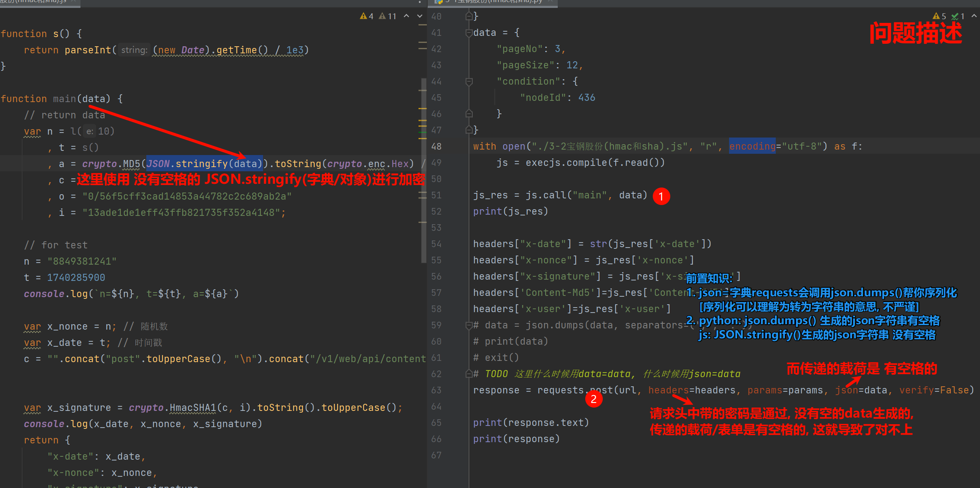Click the 4 warnings indicator in JS editor
Screen dimensions: 980x488
[x=366, y=16]
